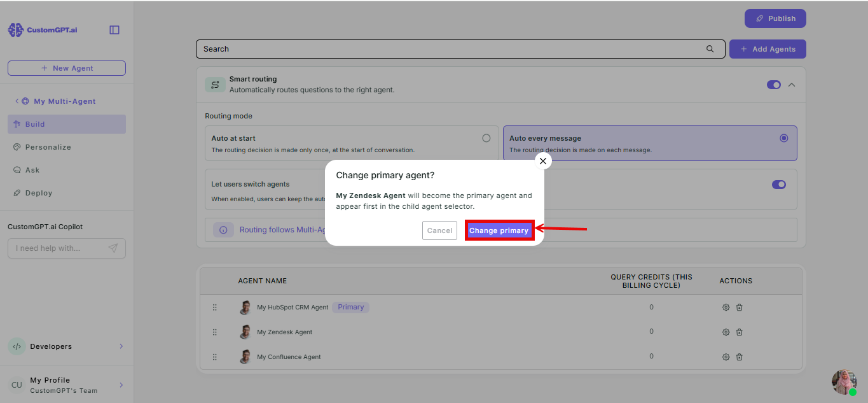Image resolution: width=868 pixels, height=403 pixels.
Task: Send the Copilot message paper-plane icon
Action: click(113, 248)
